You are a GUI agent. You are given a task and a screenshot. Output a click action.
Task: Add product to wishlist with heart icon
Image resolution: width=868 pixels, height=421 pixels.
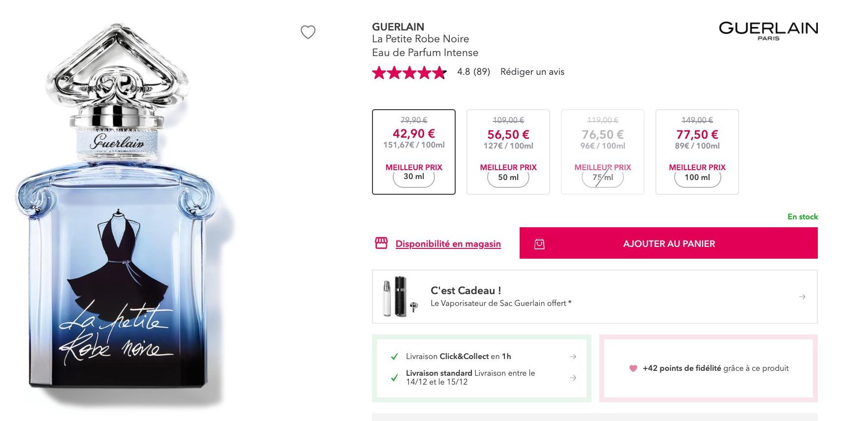coord(308,32)
